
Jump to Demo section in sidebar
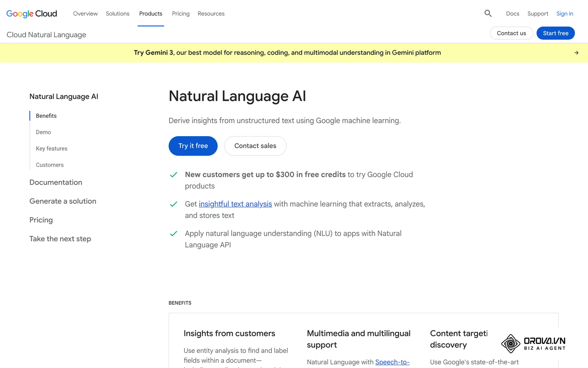43,132
